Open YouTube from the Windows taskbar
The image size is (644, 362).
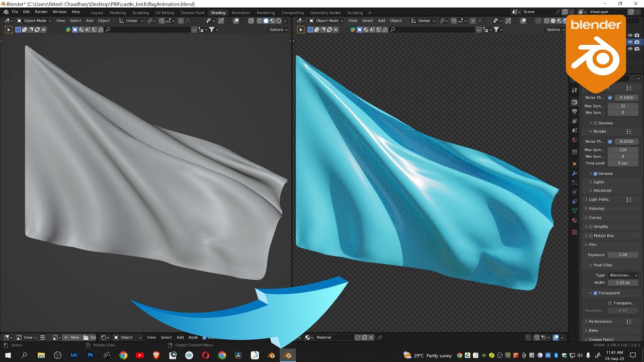140,355
